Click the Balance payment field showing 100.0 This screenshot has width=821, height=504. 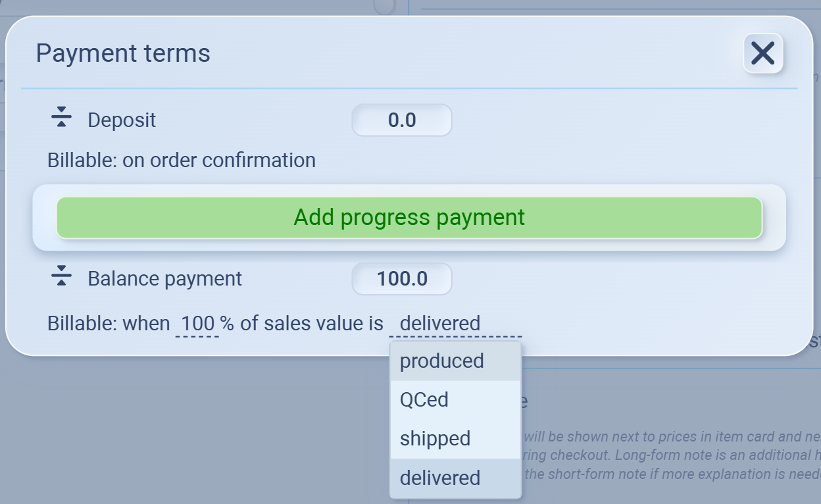[x=402, y=279]
